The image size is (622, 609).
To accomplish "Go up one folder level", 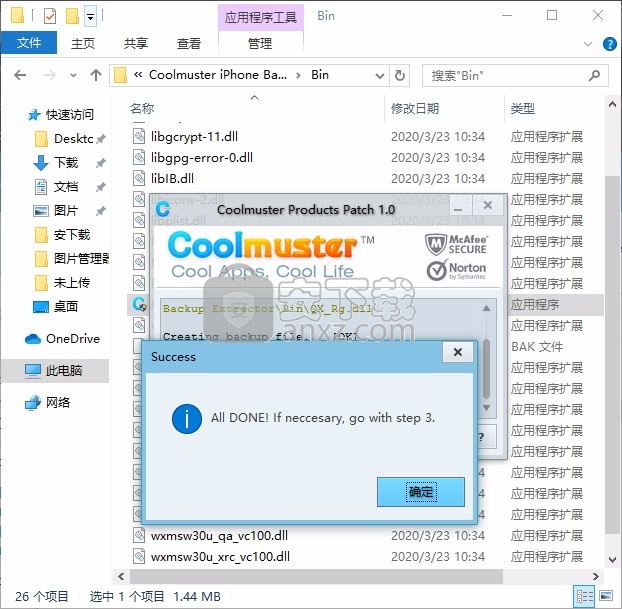I will (96, 75).
